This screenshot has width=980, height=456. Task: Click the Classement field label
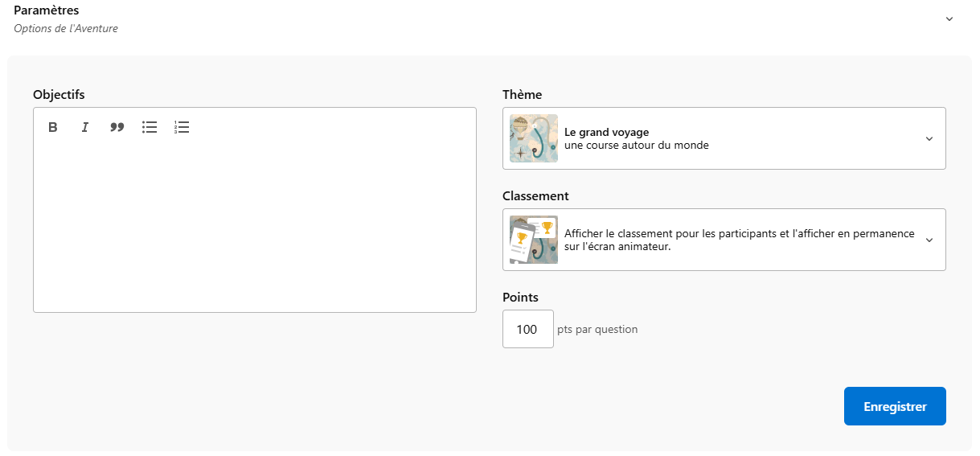537,196
